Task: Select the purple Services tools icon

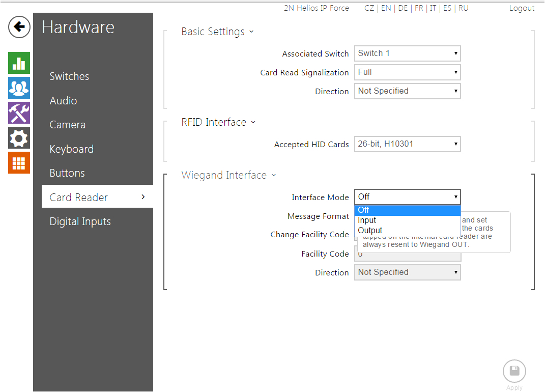Action: 19,113
